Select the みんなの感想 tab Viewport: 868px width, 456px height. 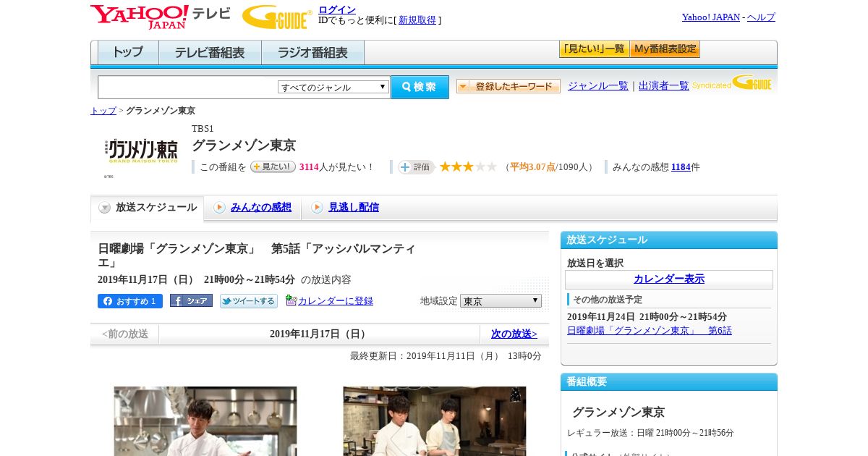[x=261, y=208]
